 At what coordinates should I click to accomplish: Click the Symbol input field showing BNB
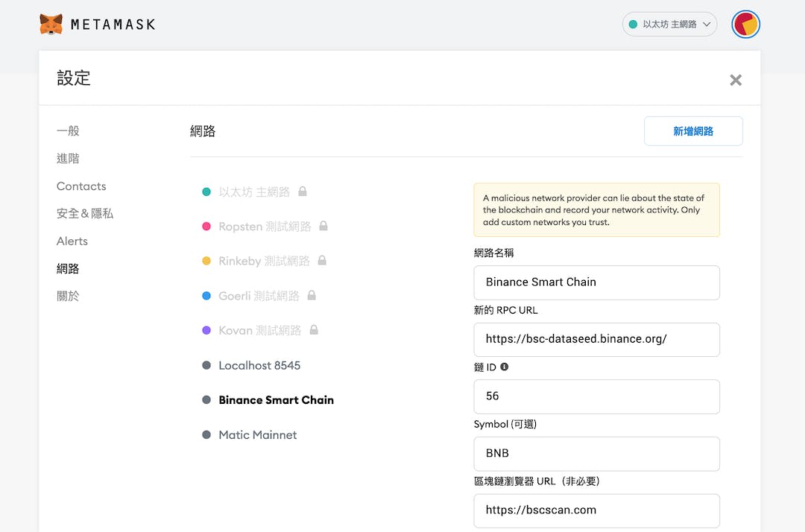coord(596,454)
